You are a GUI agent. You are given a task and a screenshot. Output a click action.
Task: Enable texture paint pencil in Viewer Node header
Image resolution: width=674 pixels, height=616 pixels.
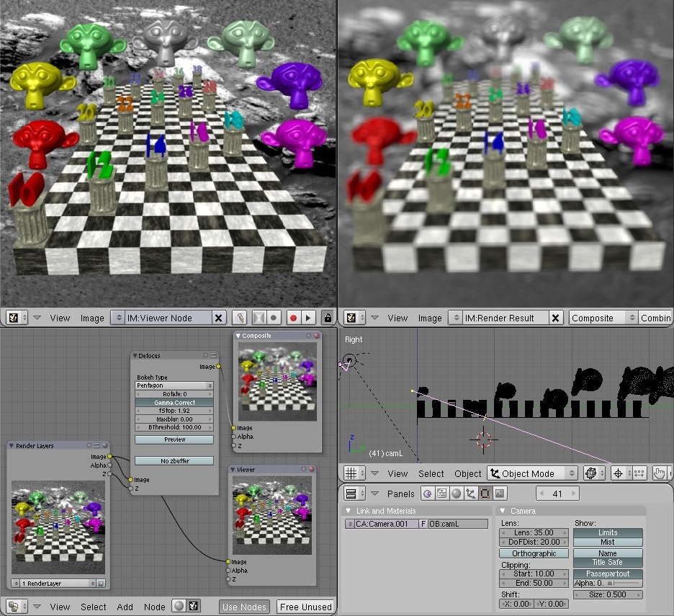pyautogui.click(x=240, y=318)
